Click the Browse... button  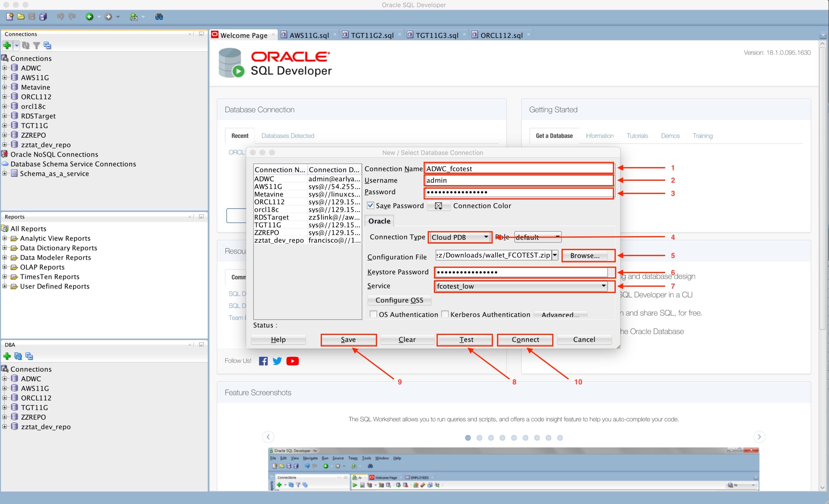tap(585, 255)
